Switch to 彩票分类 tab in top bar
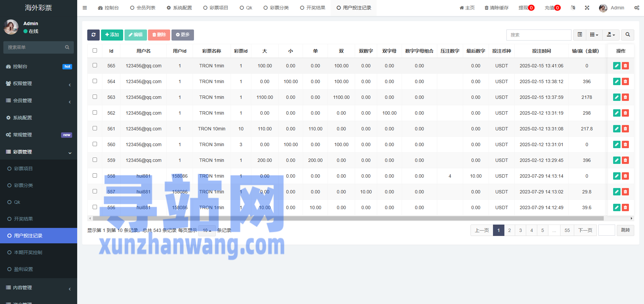This screenshot has width=644, height=304. click(x=276, y=8)
